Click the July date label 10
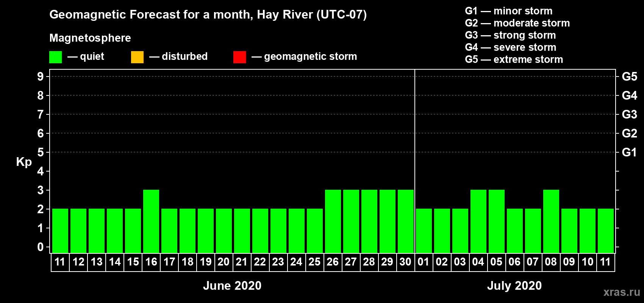The image size is (644, 303). click(588, 262)
